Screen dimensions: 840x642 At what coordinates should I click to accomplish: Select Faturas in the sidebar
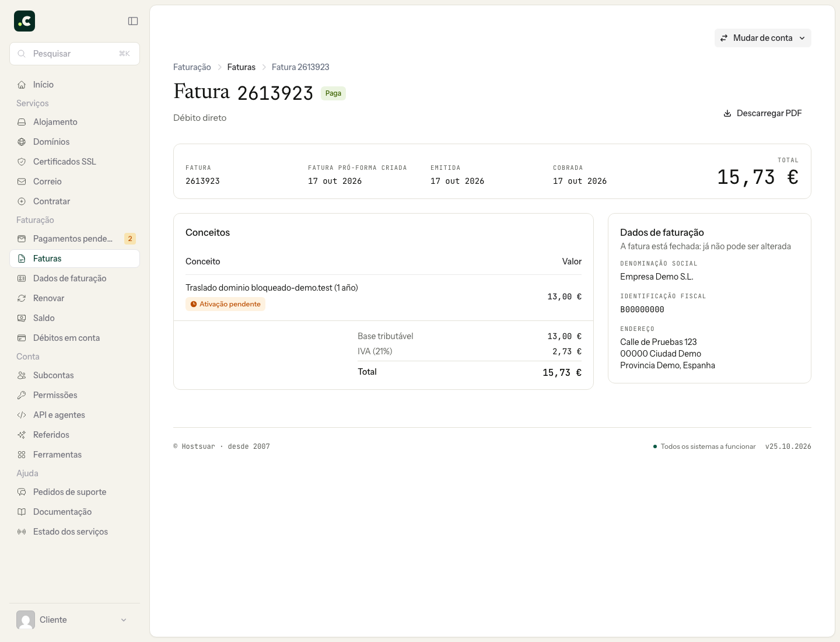[75, 259]
